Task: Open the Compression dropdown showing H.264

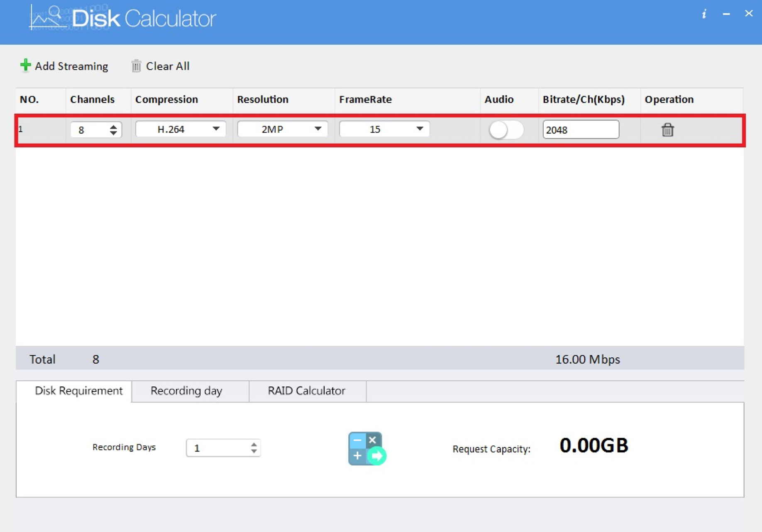Action: (x=181, y=129)
